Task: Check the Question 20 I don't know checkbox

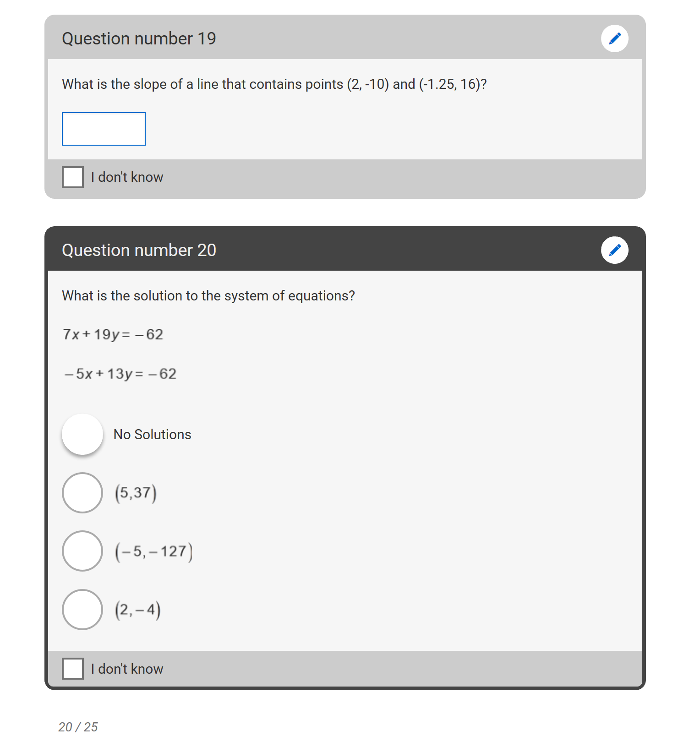Action: (x=73, y=669)
